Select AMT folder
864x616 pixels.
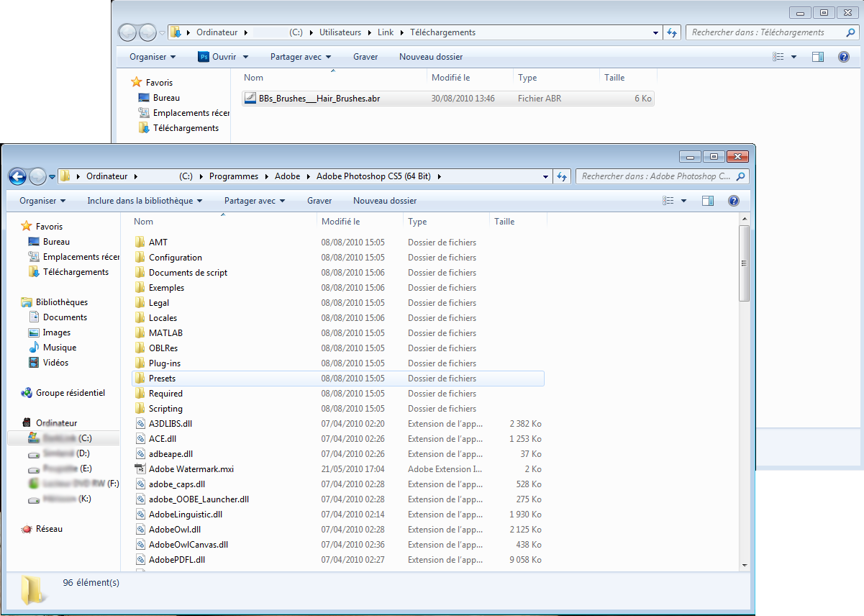click(x=158, y=243)
